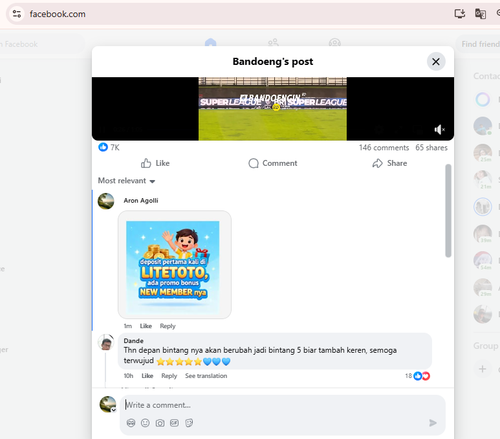The height and width of the screenshot is (439, 500).
Task: Open the Groups tab in Facebook header
Action: click(x=335, y=42)
